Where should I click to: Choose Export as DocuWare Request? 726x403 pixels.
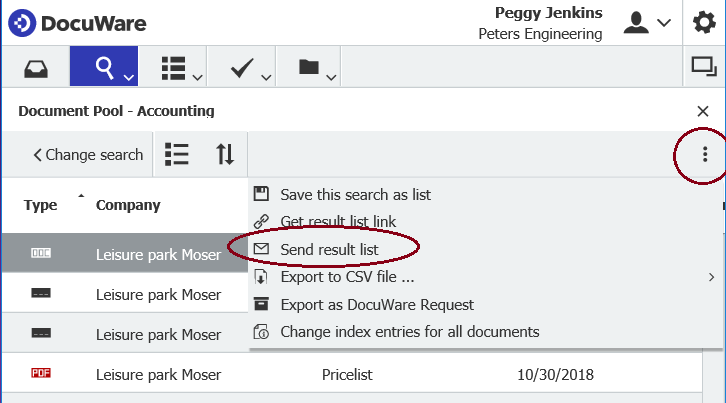(x=376, y=304)
